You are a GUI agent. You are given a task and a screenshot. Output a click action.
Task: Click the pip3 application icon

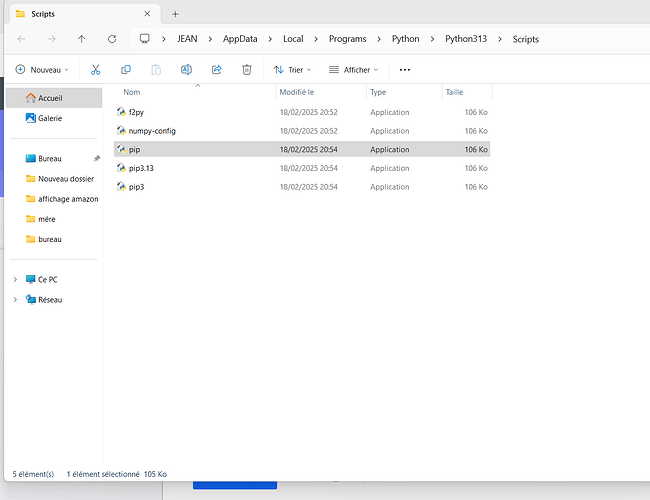point(121,186)
